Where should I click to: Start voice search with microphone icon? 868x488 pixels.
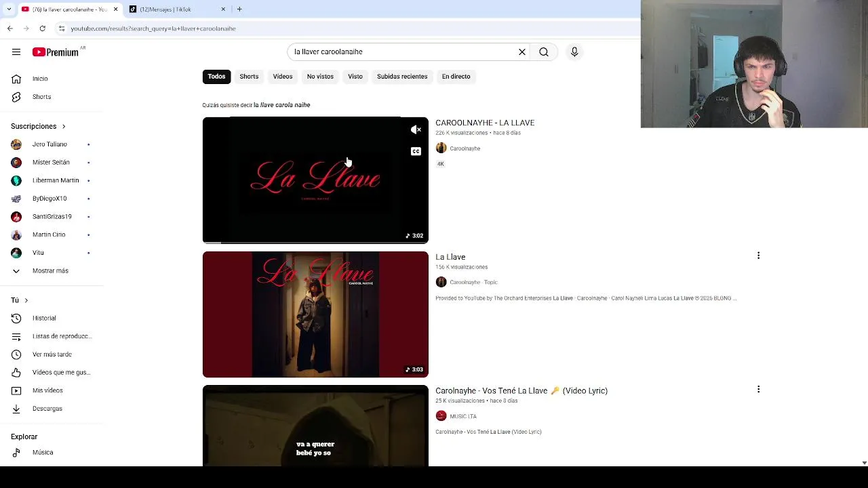(x=574, y=52)
